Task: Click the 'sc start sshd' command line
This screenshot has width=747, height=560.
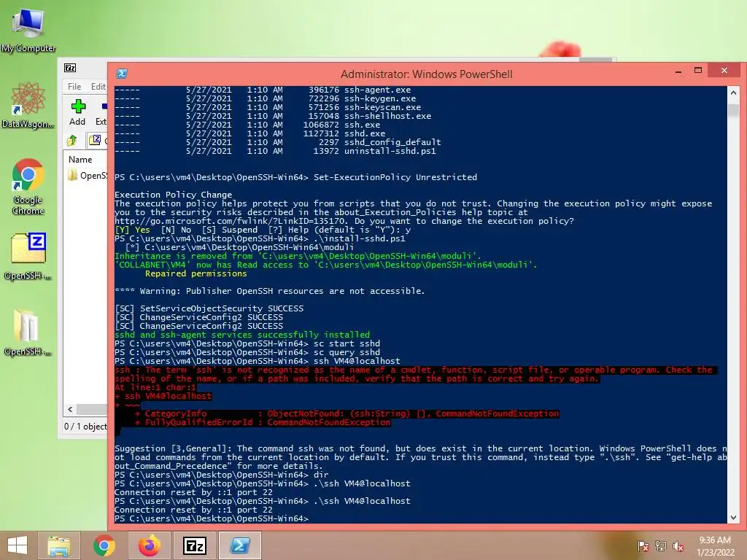Action: (247, 343)
